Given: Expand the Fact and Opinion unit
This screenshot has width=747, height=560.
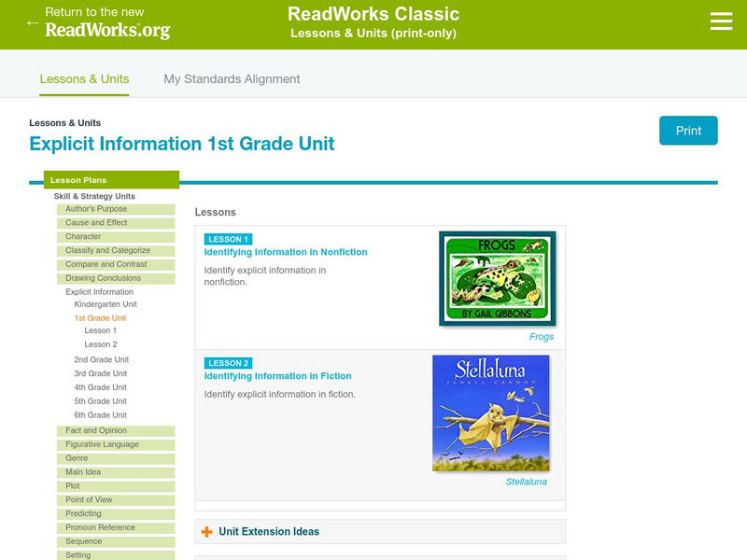Looking at the screenshot, I should click(x=116, y=431).
